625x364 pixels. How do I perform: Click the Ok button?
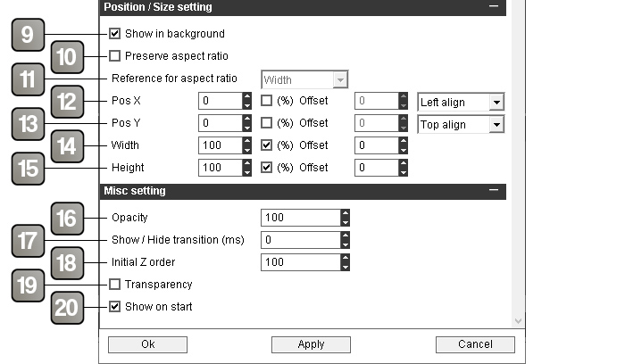tap(147, 344)
